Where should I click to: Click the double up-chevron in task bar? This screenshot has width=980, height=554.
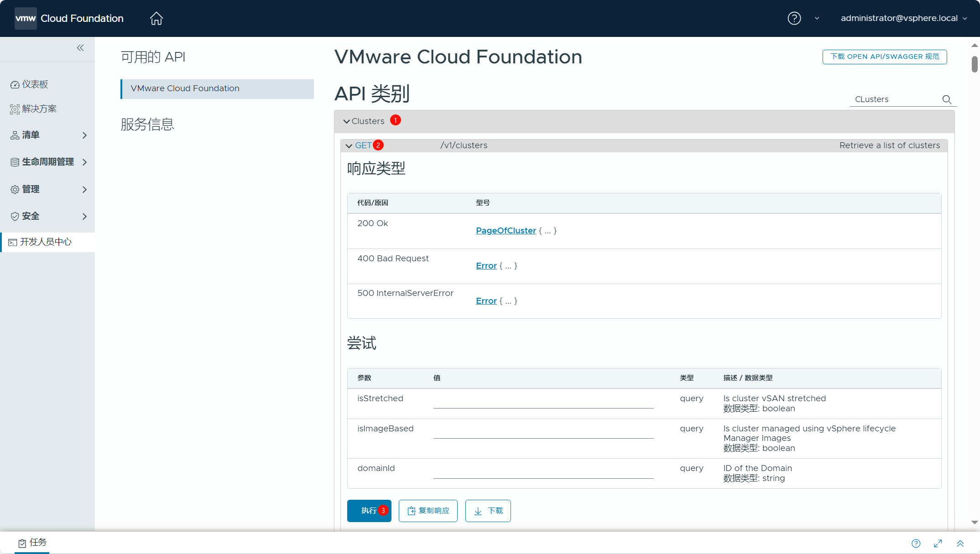tap(960, 543)
